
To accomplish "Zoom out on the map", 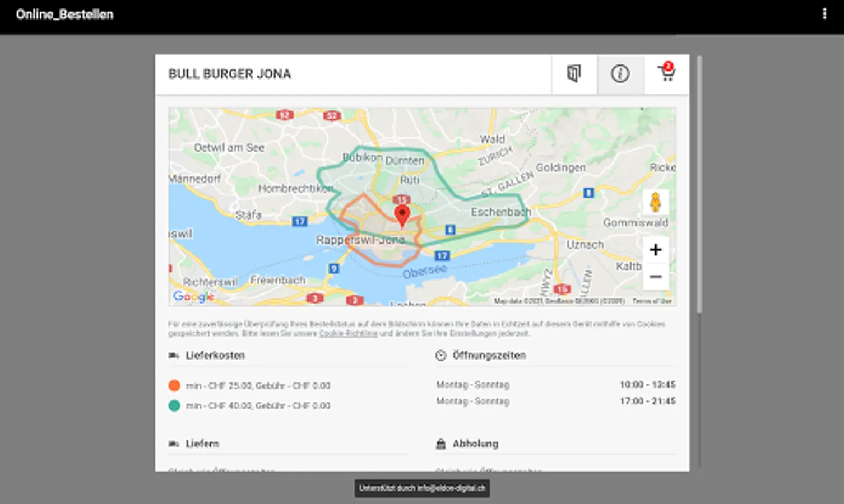I will pyautogui.click(x=655, y=277).
